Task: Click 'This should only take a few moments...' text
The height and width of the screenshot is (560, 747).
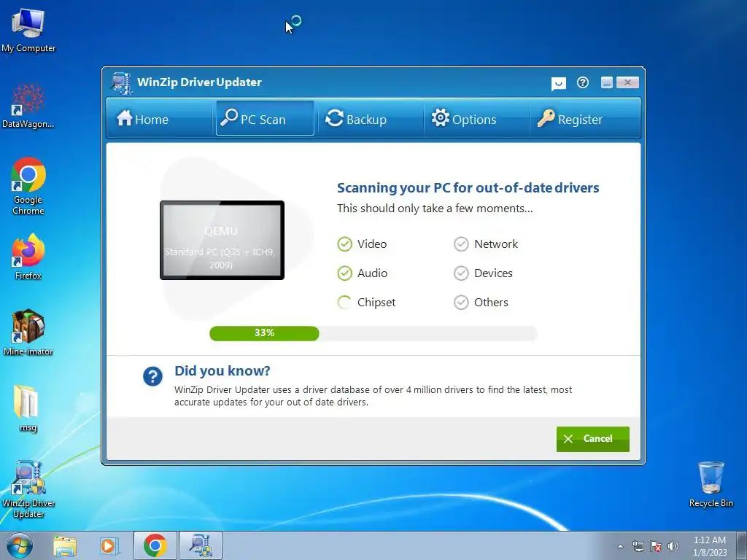Action: click(435, 208)
